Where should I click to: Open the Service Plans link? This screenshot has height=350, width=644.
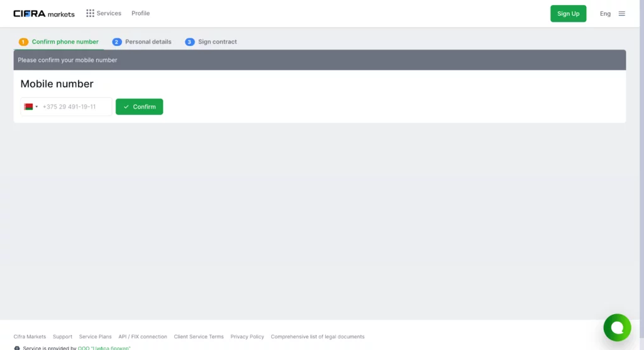[x=95, y=337]
